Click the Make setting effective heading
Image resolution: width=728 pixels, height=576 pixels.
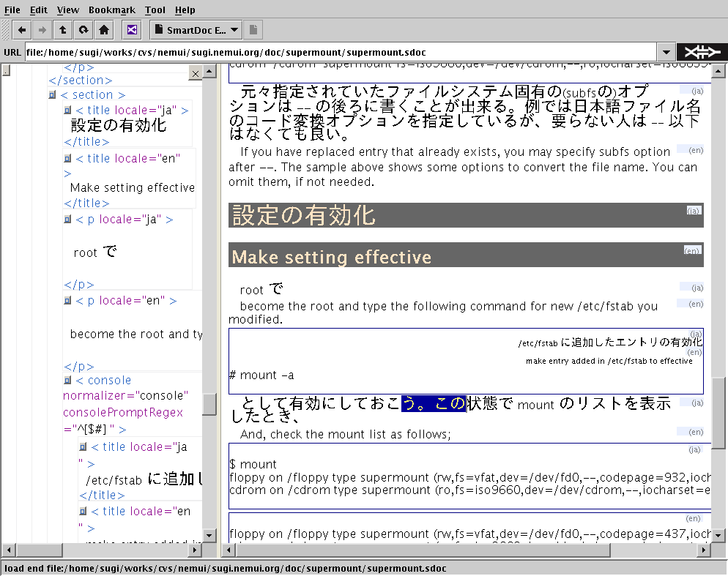pos(332,257)
